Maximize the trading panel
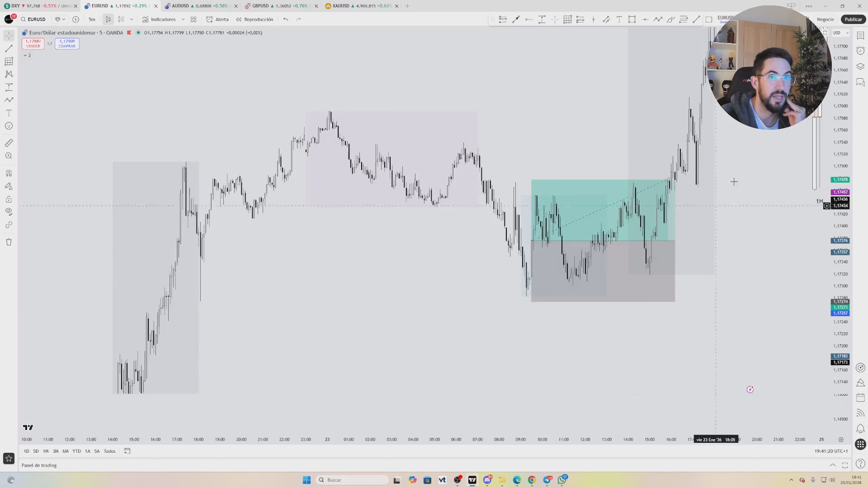 pos(845,465)
